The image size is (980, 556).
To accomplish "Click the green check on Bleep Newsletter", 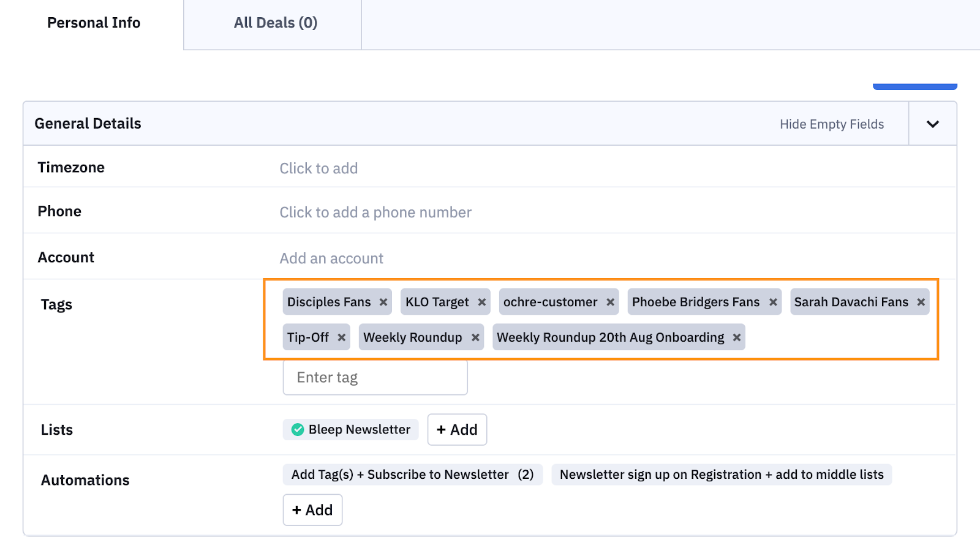I will point(298,430).
